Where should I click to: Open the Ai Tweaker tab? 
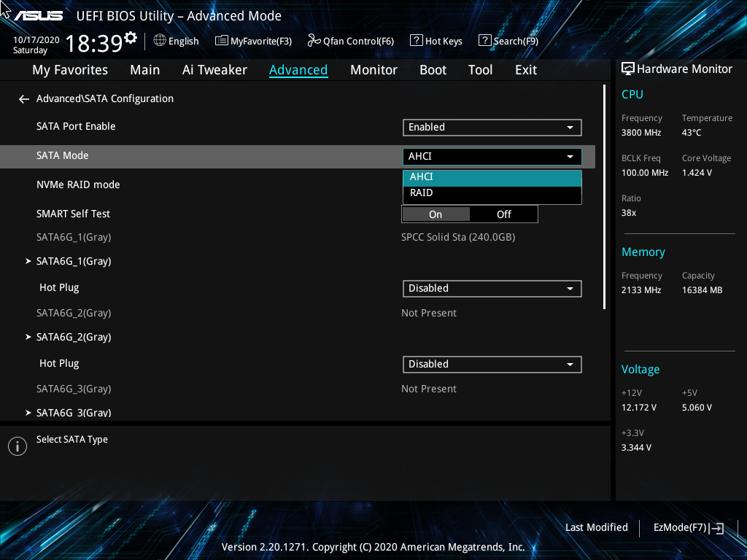(214, 70)
